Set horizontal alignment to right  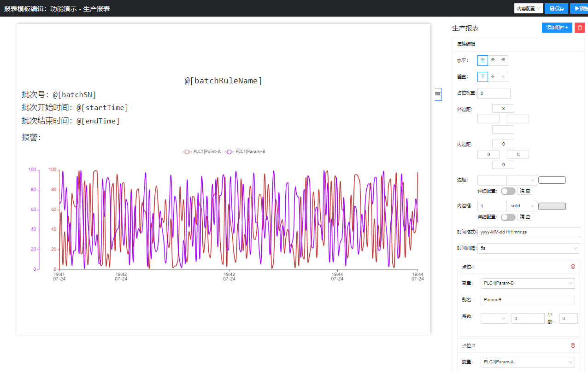[x=503, y=60]
